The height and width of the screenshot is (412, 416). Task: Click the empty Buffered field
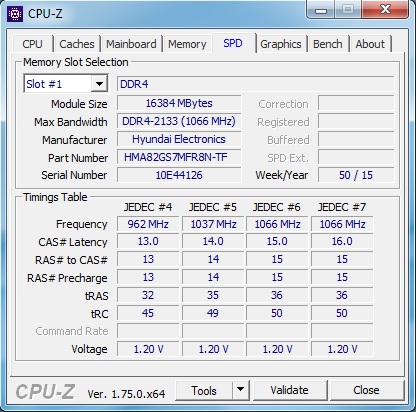356,139
